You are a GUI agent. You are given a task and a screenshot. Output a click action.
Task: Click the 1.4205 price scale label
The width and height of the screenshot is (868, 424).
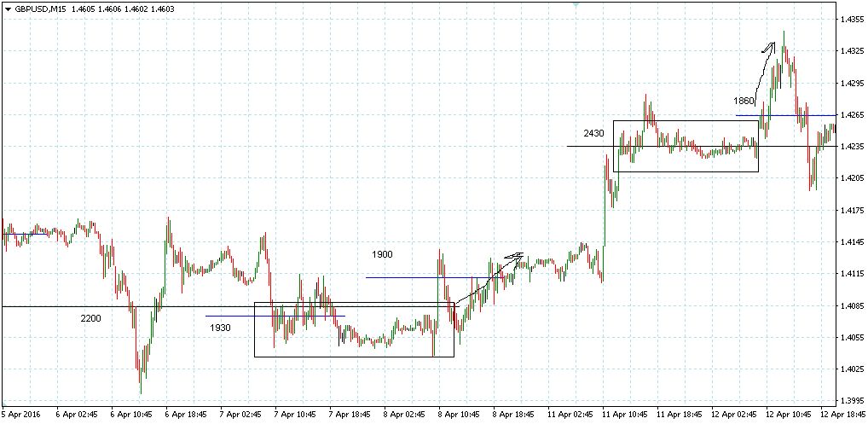pyautogui.click(x=852, y=178)
